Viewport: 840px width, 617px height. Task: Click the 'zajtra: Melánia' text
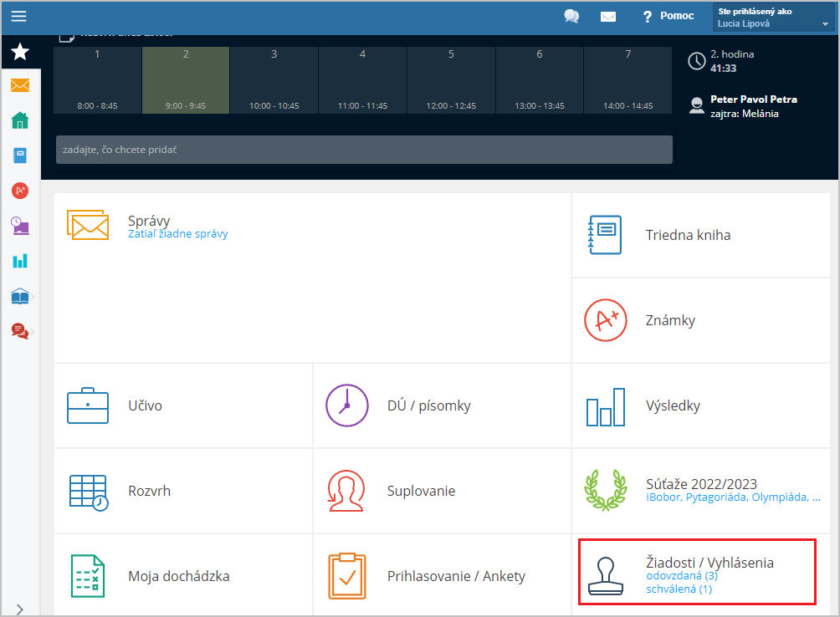tap(744, 114)
